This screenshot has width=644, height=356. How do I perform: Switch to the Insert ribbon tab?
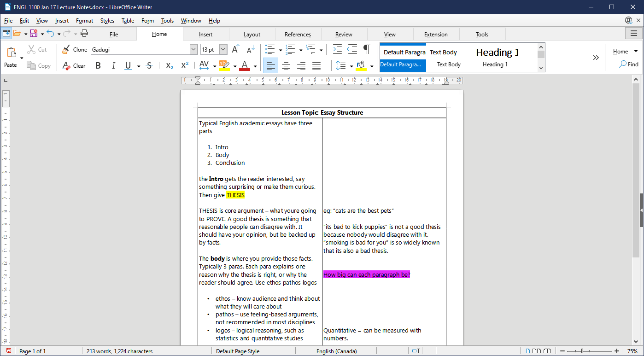[x=205, y=34]
